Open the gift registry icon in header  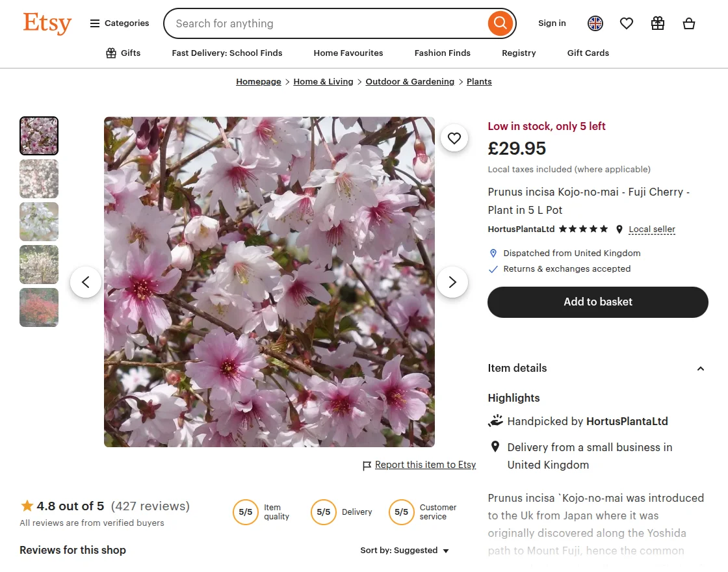[x=658, y=23]
